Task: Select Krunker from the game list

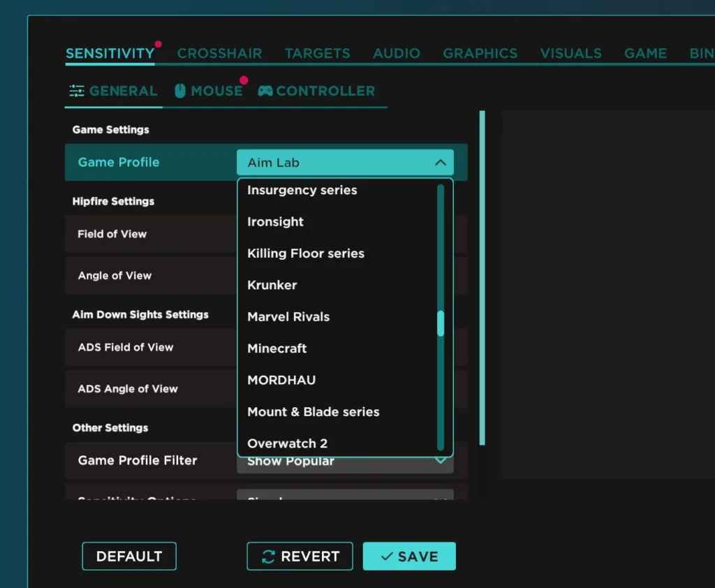Action: [272, 285]
